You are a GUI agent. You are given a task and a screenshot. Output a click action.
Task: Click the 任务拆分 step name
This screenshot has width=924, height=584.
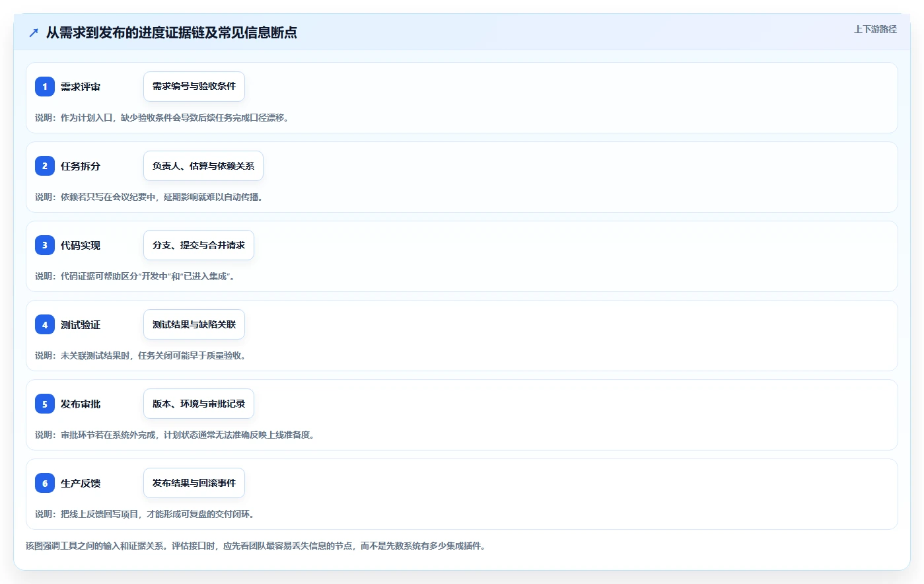click(81, 166)
